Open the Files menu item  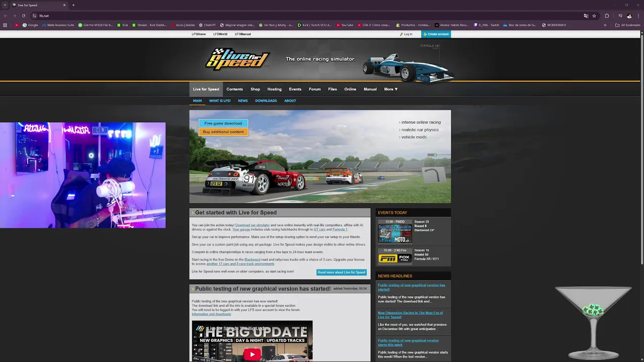tap(332, 89)
